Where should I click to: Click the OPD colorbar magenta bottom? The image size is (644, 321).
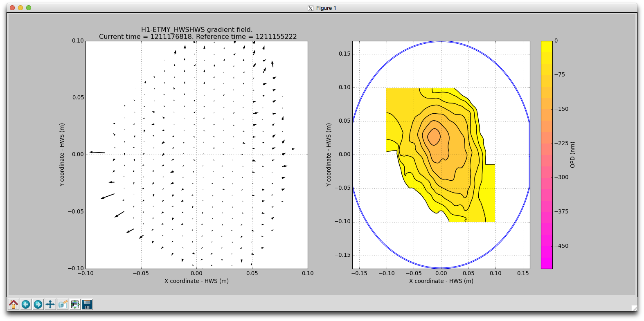(547, 262)
